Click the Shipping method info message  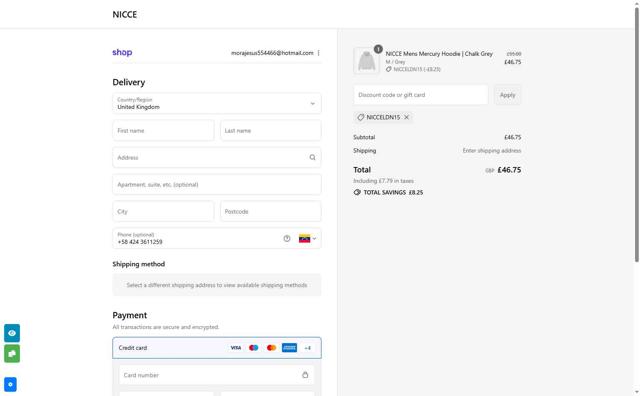[217, 285]
